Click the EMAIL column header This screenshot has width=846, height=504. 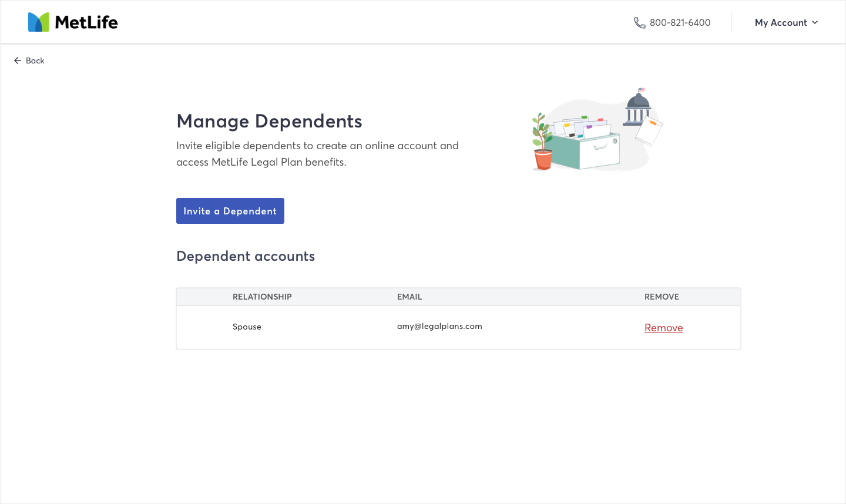(x=409, y=297)
